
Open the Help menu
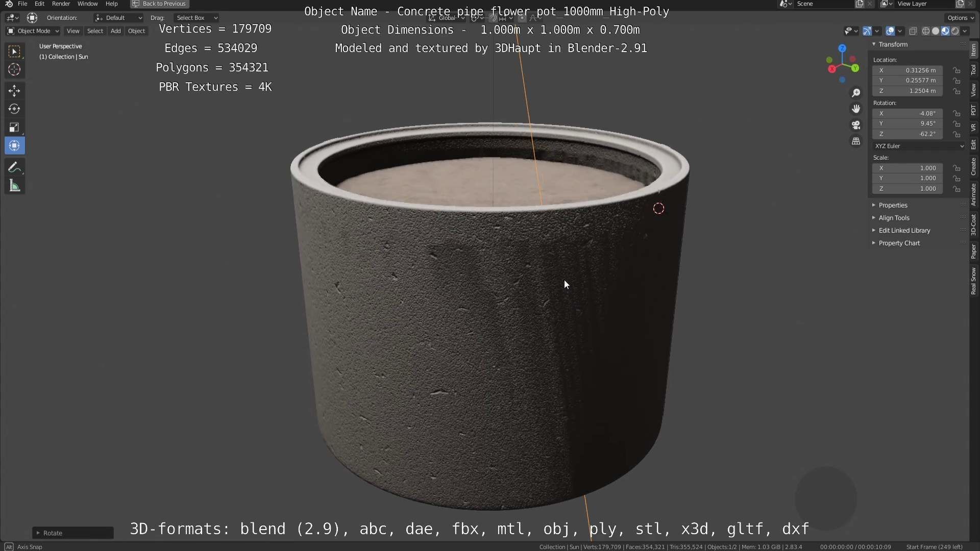tap(111, 4)
